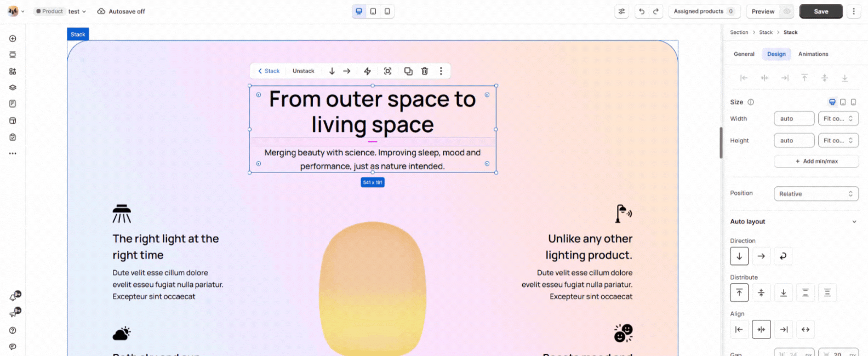Open the Width 'Fit co...' dropdown

838,119
